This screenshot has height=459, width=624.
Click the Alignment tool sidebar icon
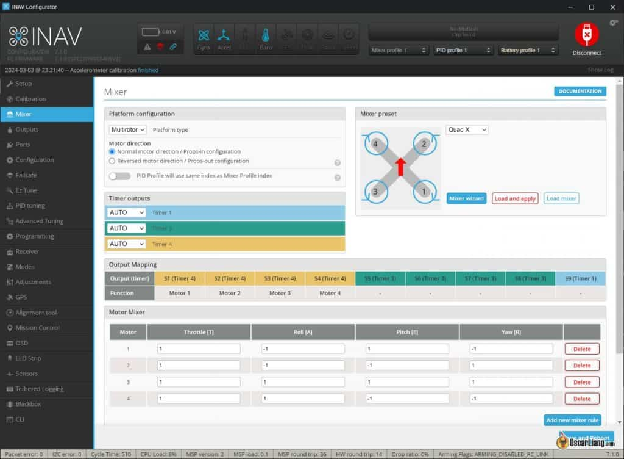[x=10, y=313]
